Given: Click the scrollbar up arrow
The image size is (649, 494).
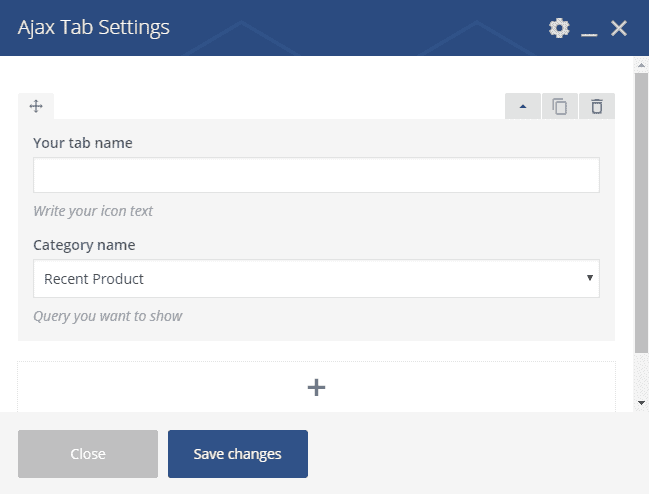Looking at the screenshot, I should coord(641,64).
